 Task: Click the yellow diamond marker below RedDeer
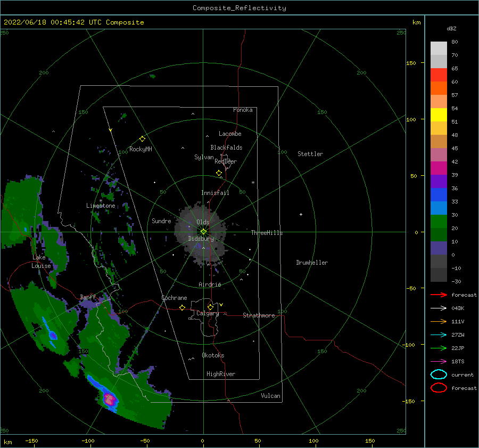pyautogui.click(x=219, y=173)
